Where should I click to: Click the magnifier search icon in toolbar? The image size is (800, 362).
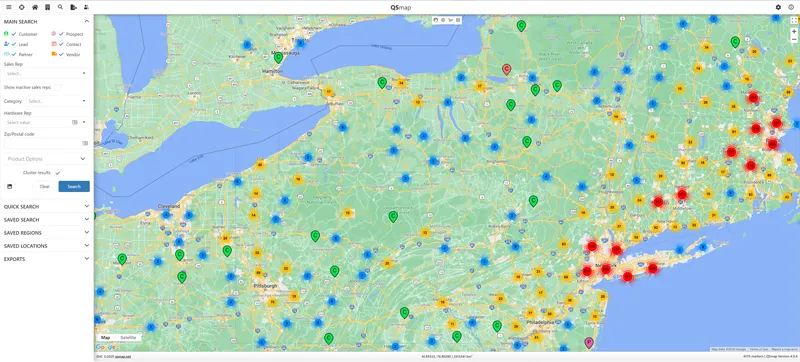[x=60, y=7]
